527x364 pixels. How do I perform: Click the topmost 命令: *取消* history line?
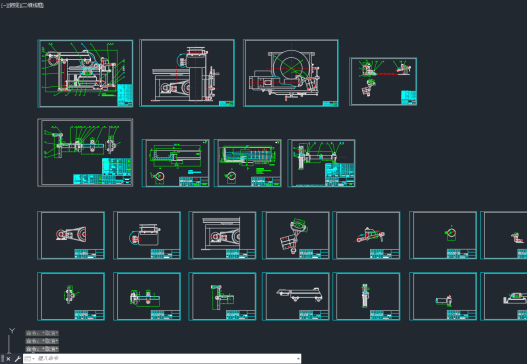(42, 333)
